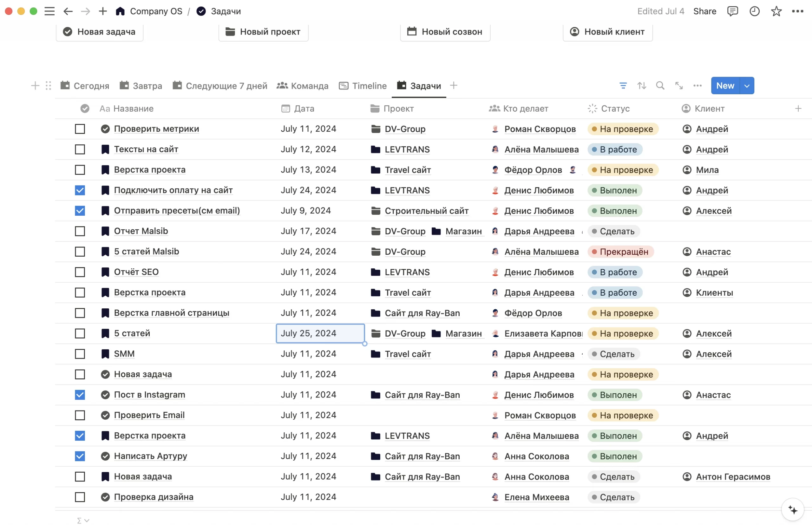Click avatar of Елена Михеева
Viewport: 812px width, 525px height.
[495, 497]
